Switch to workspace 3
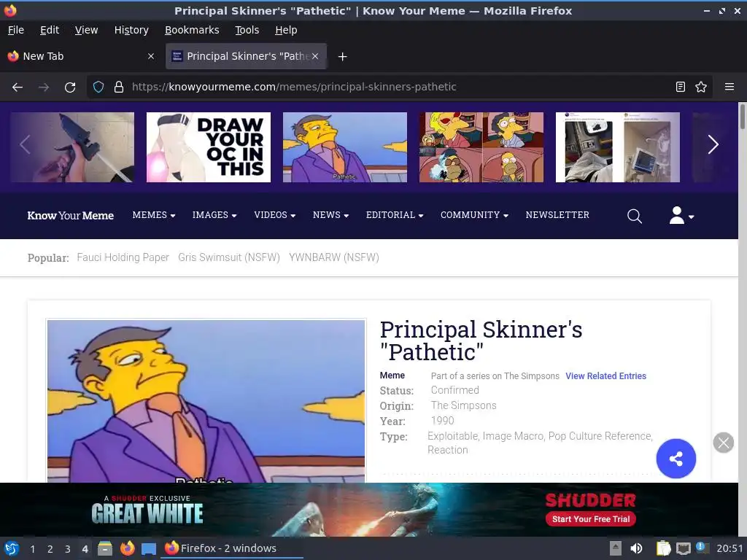The width and height of the screenshot is (747, 560). point(68,549)
